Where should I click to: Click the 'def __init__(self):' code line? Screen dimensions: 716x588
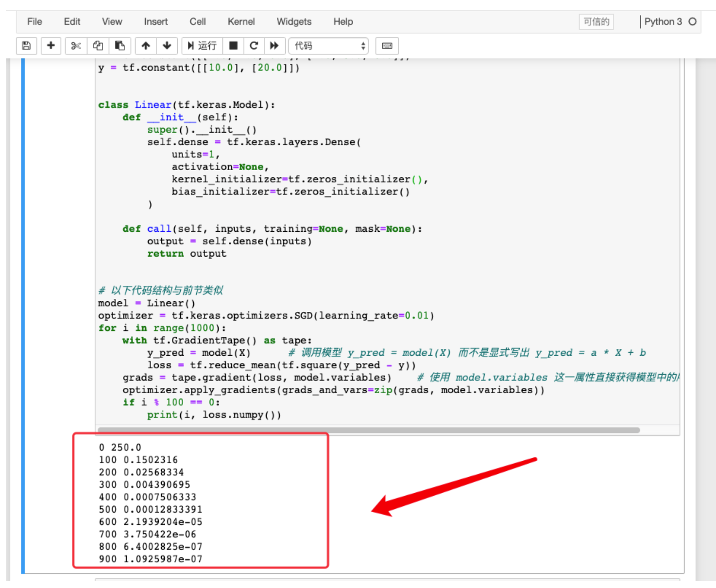tap(180, 118)
